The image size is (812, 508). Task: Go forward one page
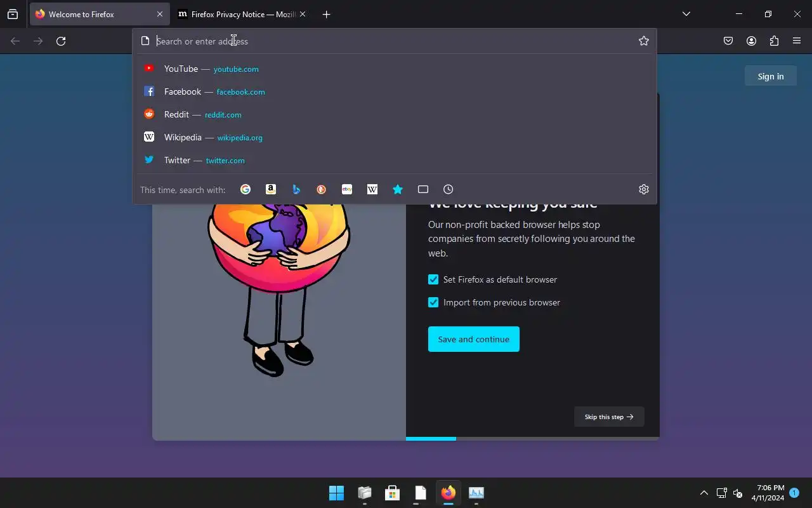(x=38, y=41)
